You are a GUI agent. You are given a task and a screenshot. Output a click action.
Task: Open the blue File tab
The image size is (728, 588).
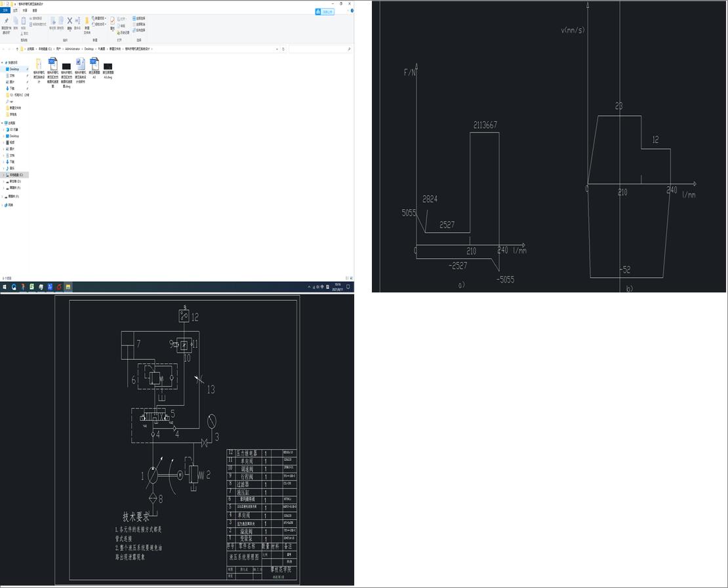pyautogui.click(x=6, y=10)
